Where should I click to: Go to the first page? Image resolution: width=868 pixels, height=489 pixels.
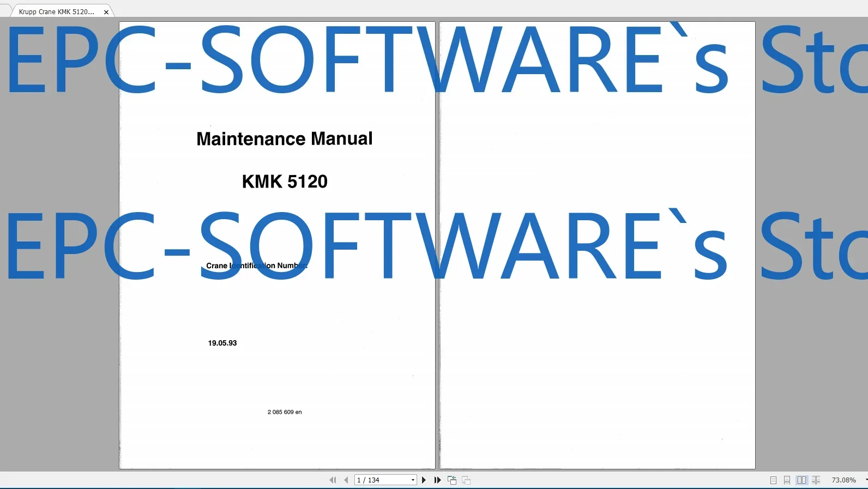pos(333,480)
